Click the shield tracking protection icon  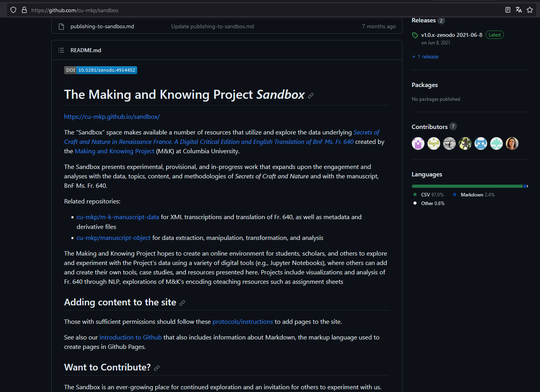[13, 10]
